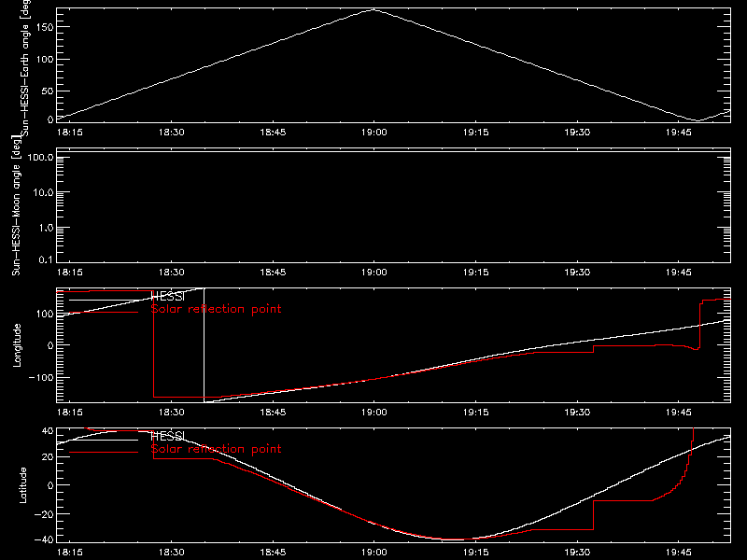
Task: Click the 50 tick on Earth angle plot
Action: click(x=48, y=91)
